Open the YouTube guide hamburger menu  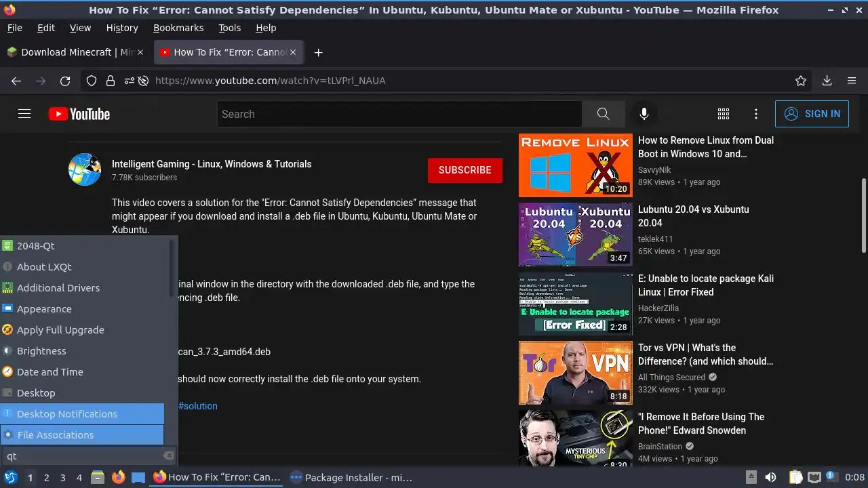(x=24, y=114)
